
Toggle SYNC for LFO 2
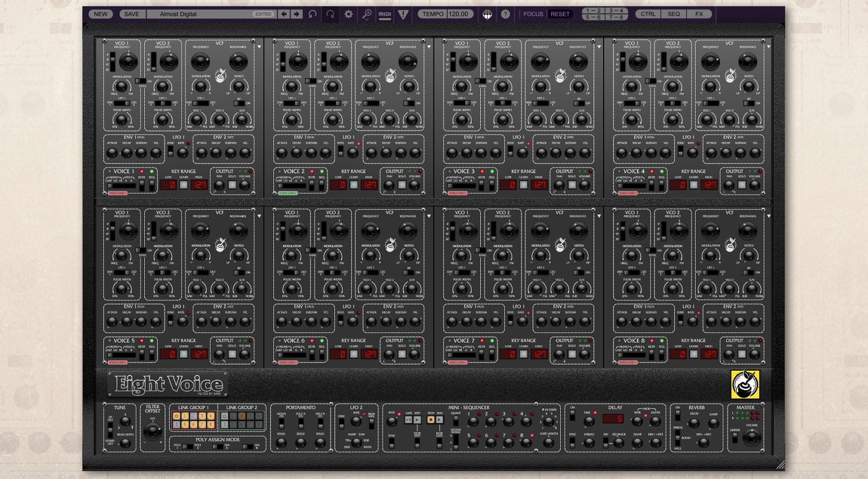tap(342, 424)
